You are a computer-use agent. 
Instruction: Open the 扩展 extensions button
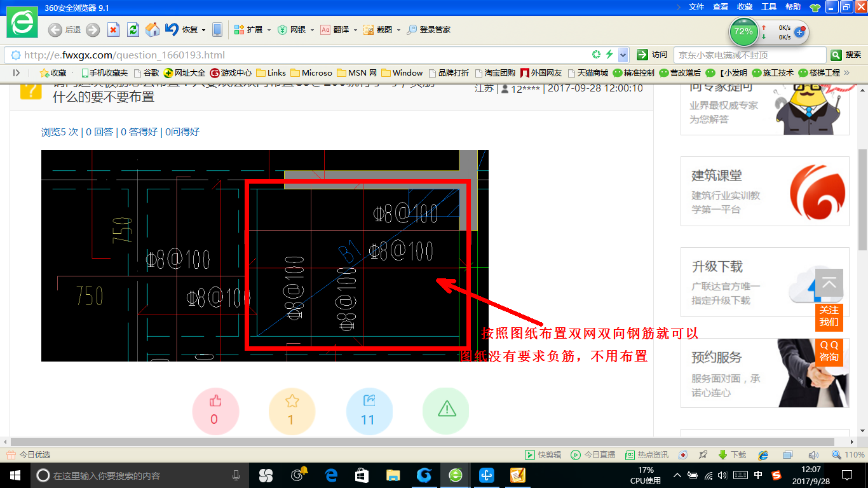[x=248, y=30]
